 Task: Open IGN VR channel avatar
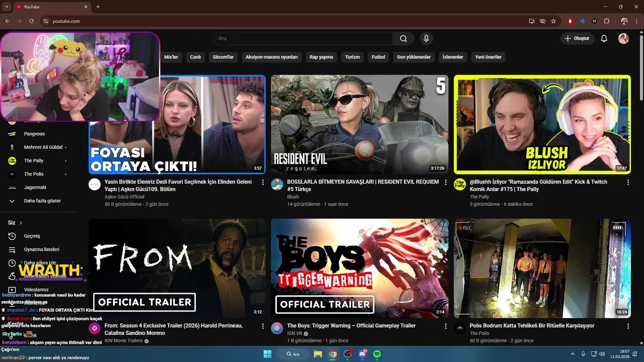[x=277, y=328]
